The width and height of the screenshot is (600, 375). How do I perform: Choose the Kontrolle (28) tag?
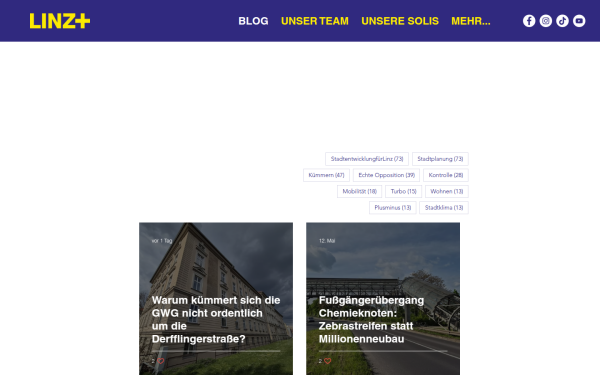pos(446,175)
